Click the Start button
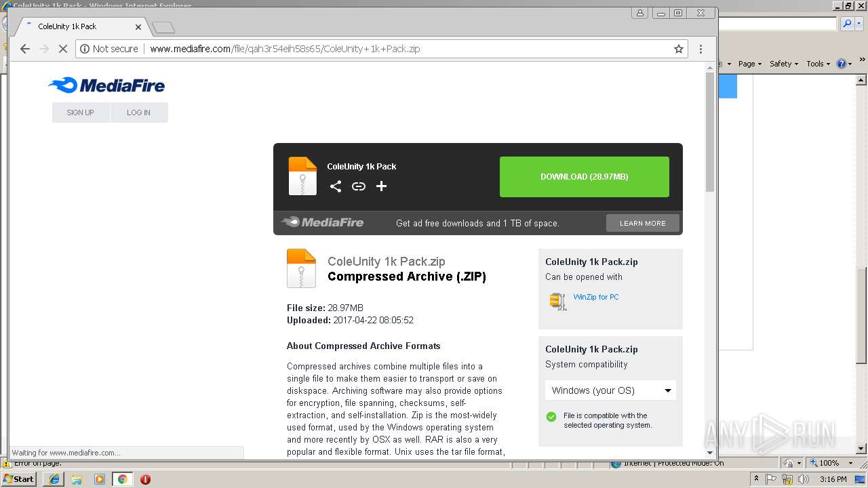The height and width of the screenshot is (488, 868). [19, 479]
